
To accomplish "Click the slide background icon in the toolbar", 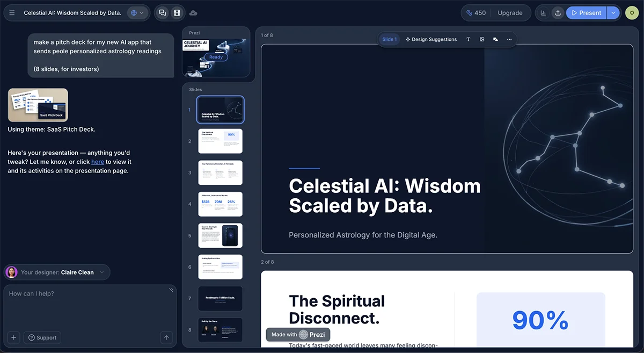I will 495,39.
